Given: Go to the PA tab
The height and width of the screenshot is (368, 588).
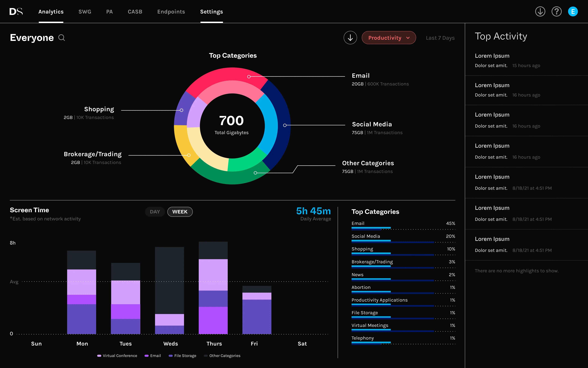Looking at the screenshot, I should tap(109, 12).
